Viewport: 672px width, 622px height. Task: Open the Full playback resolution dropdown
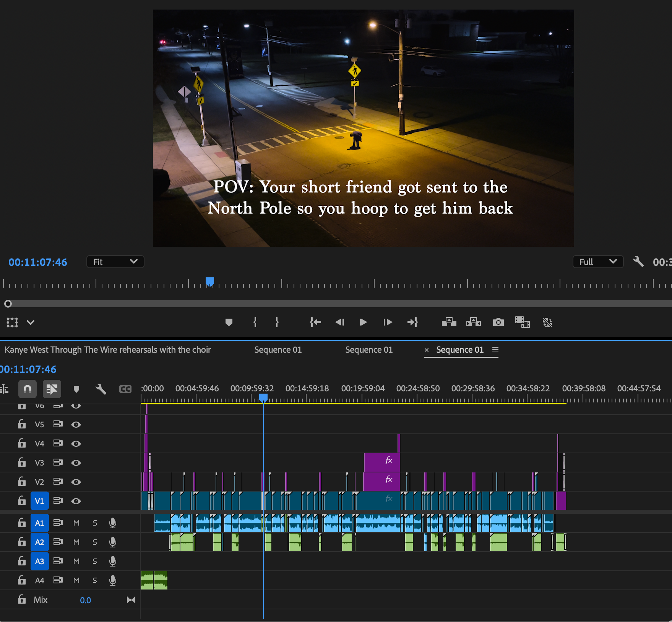point(597,262)
